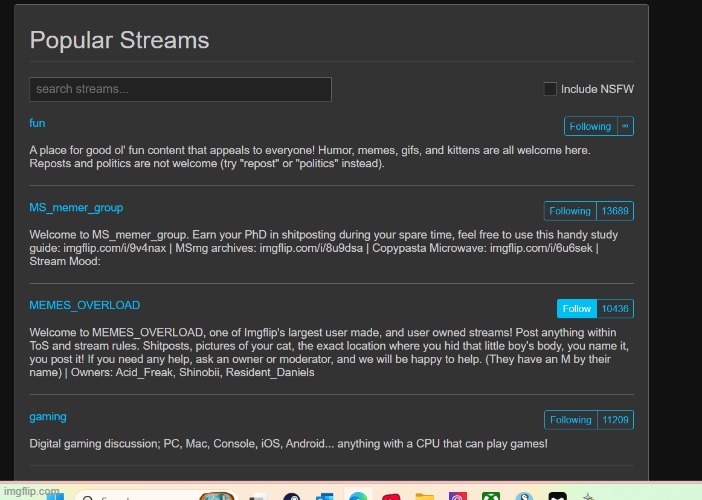Open the Windows Start menu

pos(55,496)
